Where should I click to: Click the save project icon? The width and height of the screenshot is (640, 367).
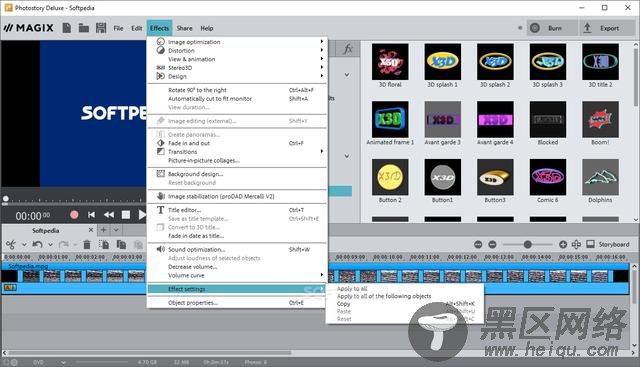pyautogui.click(x=101, y=28)
